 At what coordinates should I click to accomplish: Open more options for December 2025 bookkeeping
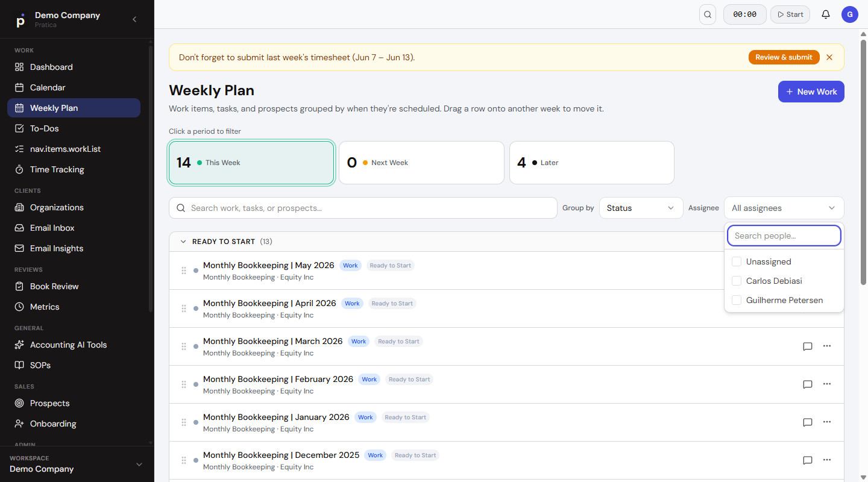(x=827, y=460)
